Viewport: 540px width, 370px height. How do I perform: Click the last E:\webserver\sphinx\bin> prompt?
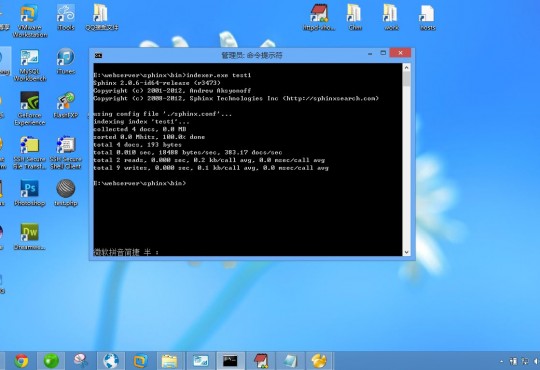point(139,183)
